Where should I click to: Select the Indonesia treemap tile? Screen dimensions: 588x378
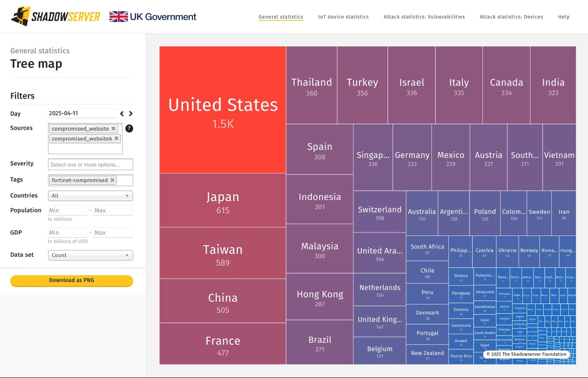(x=320, y=199)
